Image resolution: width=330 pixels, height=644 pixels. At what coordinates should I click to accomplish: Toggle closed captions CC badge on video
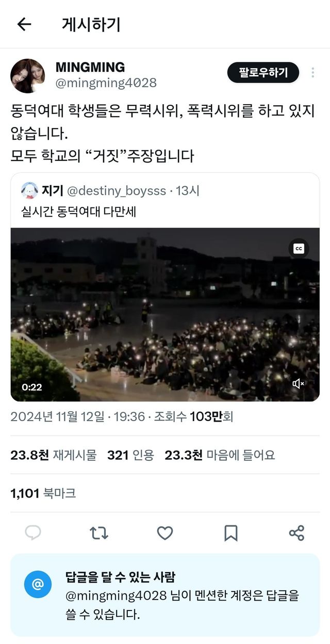[299, 249]
